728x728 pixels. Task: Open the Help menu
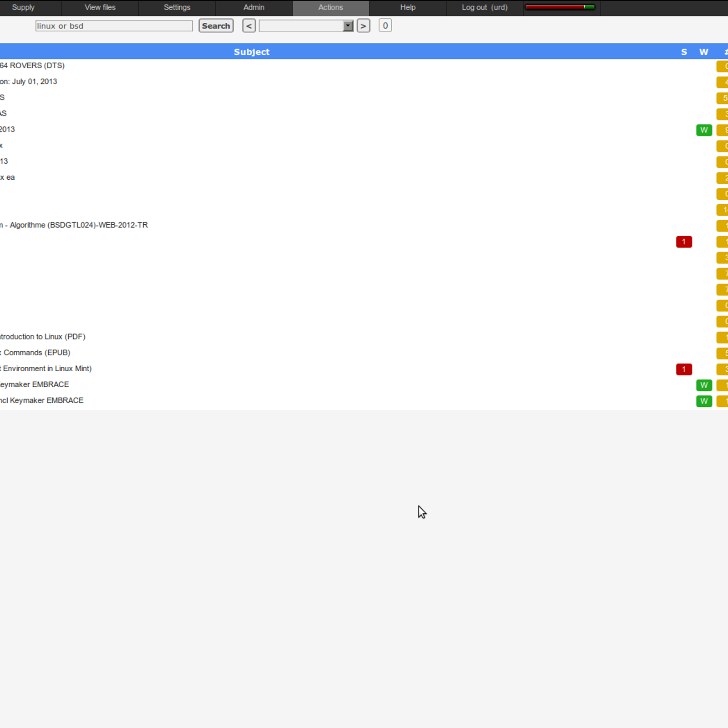408,8
